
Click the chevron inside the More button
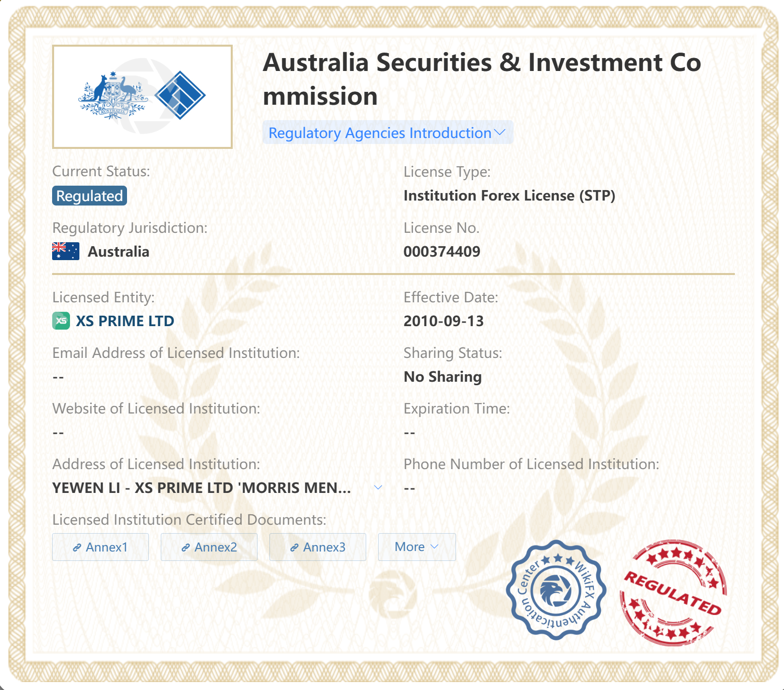click(435, 547)
